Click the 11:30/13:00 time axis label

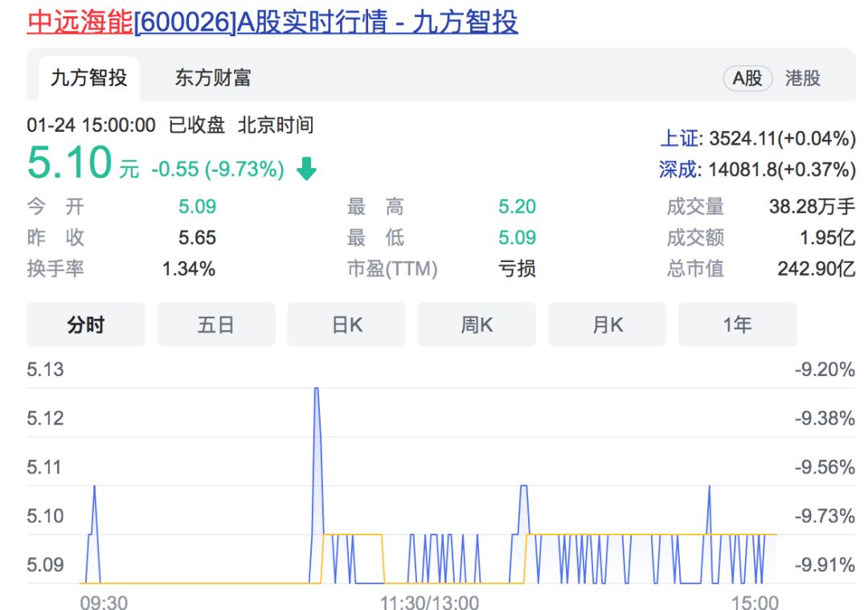429,602
